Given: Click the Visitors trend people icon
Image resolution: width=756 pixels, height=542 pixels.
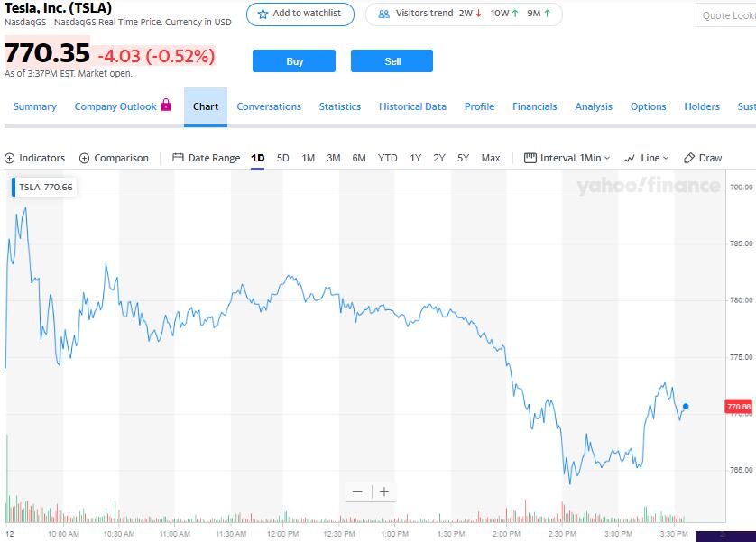Looking at the screenshot, I should (x=384, y=14).
